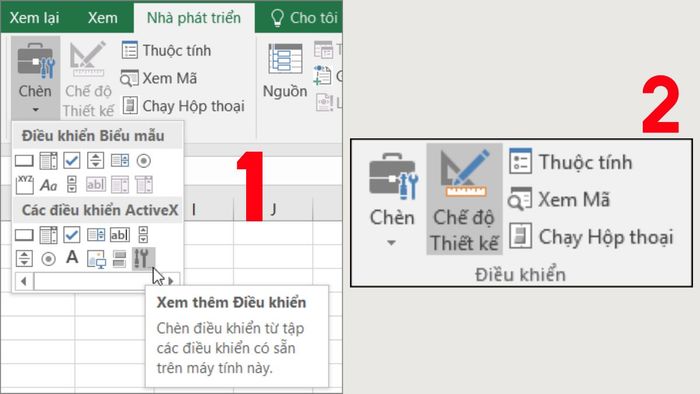Click Xem thêm Điều khiển tools icon

click(x=143, y=258)
